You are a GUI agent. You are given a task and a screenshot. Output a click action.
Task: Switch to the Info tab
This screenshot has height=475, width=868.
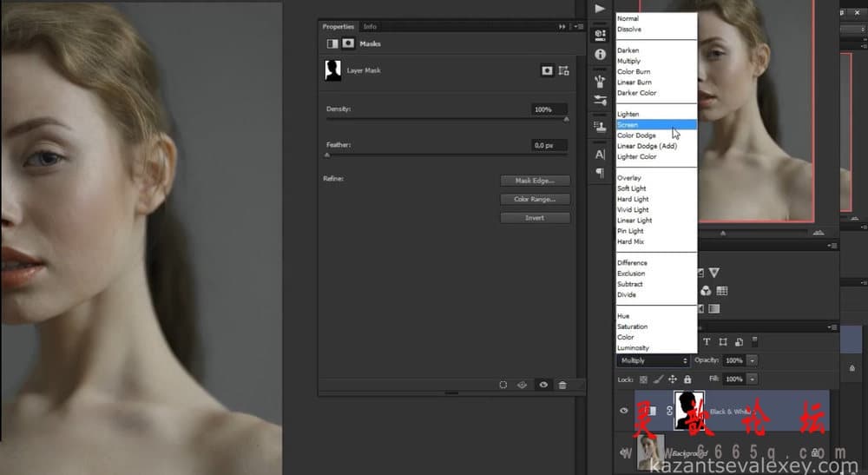370,27
